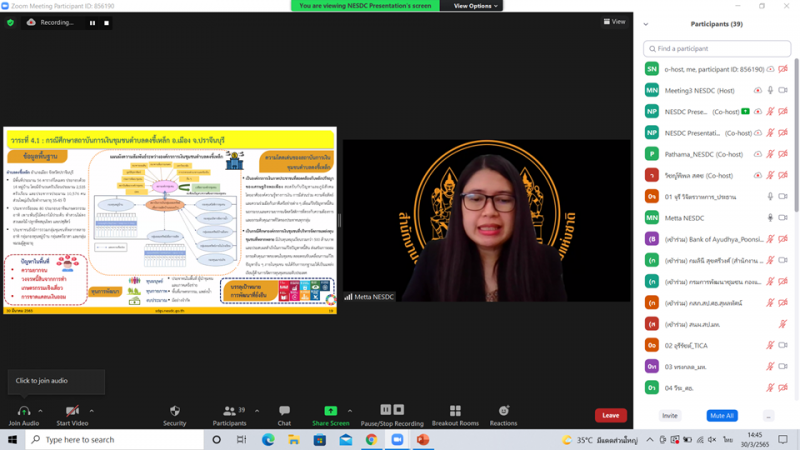Image resolution: width=800 pixels, height=450 pixels.
Task: Open Mail app from taskbar
Action: [x=345, y=439]
